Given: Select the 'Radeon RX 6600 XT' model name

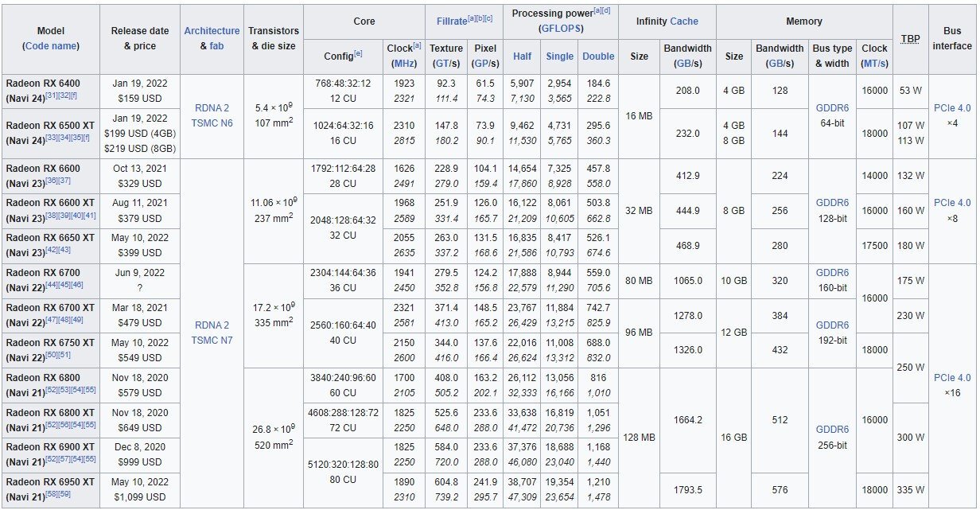Looking at the screenshot, I should click(50, 204).
